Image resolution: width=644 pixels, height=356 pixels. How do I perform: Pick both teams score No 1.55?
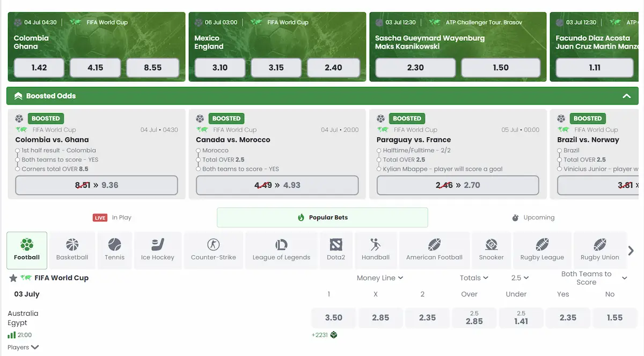pyautogui.click(x=614, y=317)
